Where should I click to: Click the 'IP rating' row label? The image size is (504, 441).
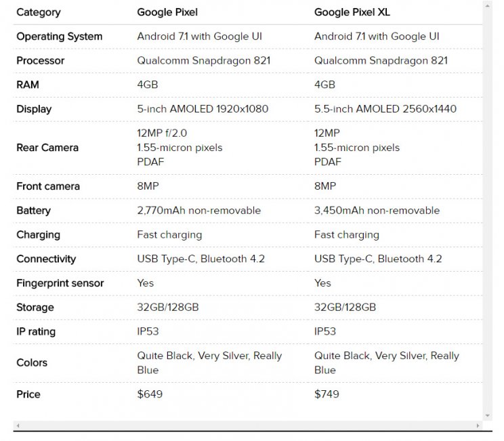pyautogui.click(x=36, y=331)
